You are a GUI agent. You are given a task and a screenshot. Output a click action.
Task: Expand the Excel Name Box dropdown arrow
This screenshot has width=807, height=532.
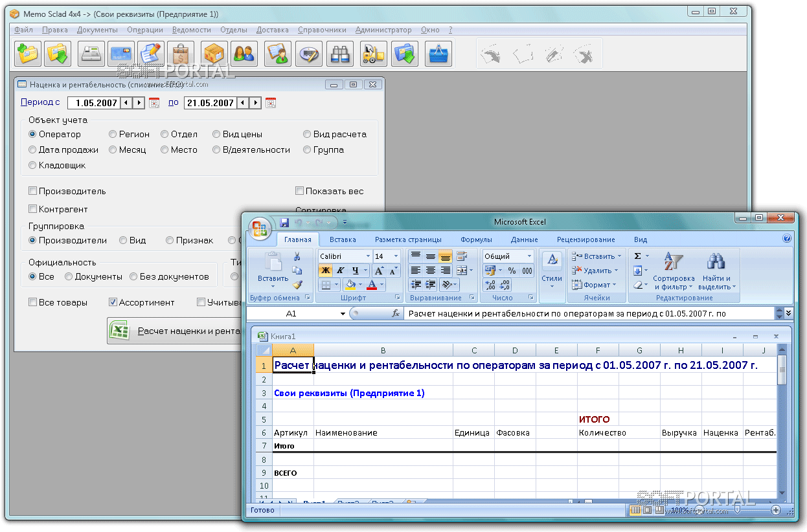coord(343,313)
